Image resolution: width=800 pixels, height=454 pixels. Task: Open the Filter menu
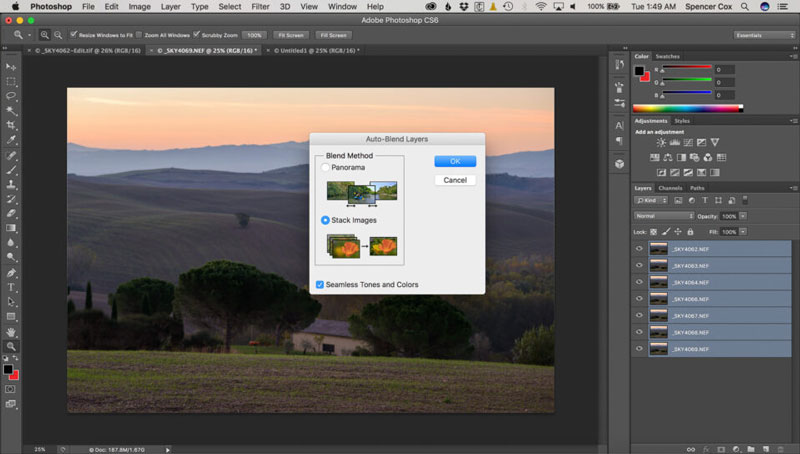[x=260, y=6]
